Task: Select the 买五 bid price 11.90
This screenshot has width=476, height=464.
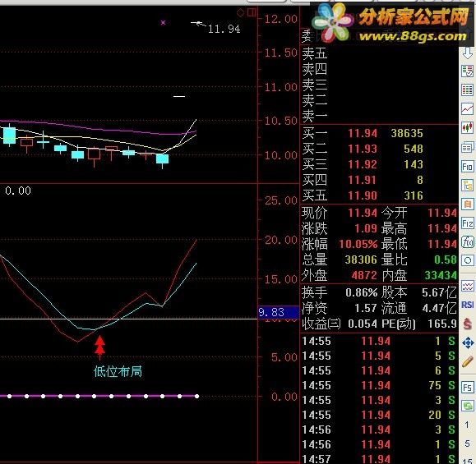Action: click(363, 195)
